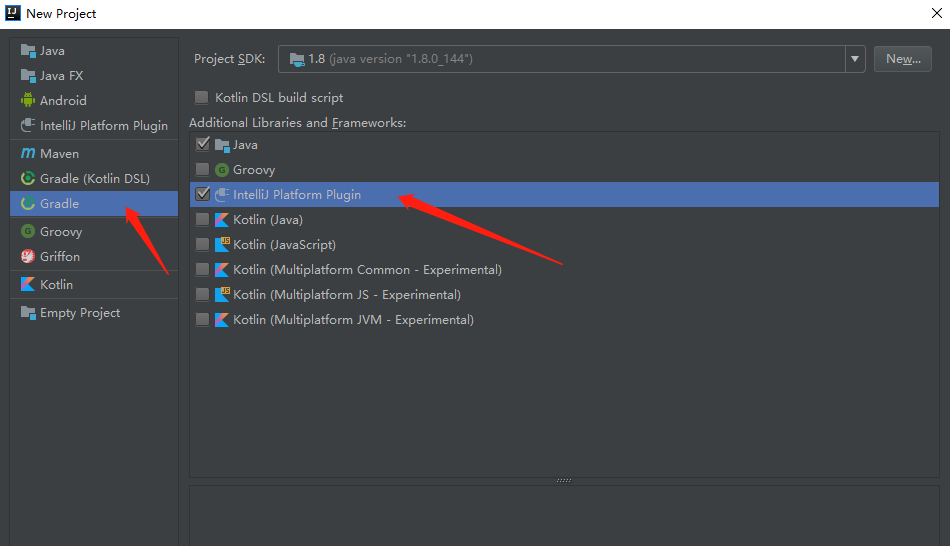This screenshot has width=950, height=546.
Task: Check the Kotlin (JavaScript) checkbox
Action: click(202, 244)
